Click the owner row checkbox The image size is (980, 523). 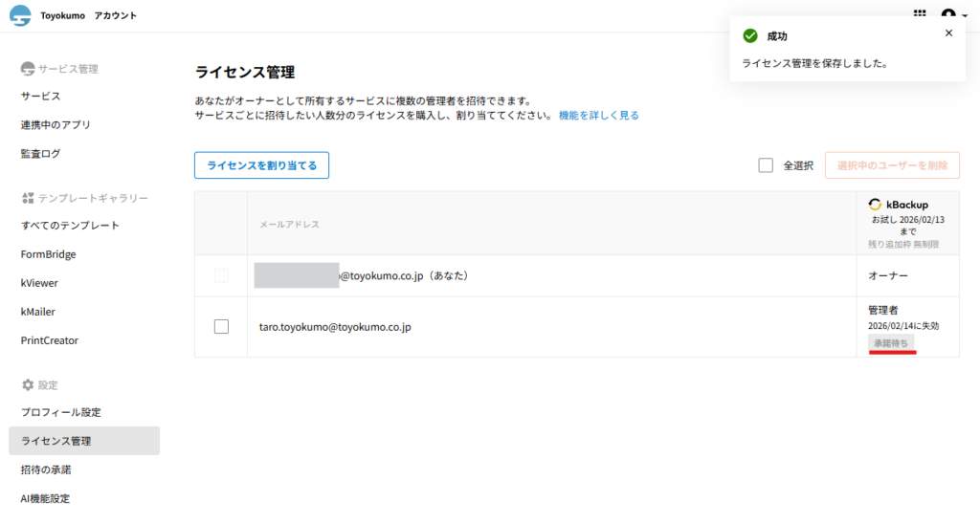click(221, 275)
